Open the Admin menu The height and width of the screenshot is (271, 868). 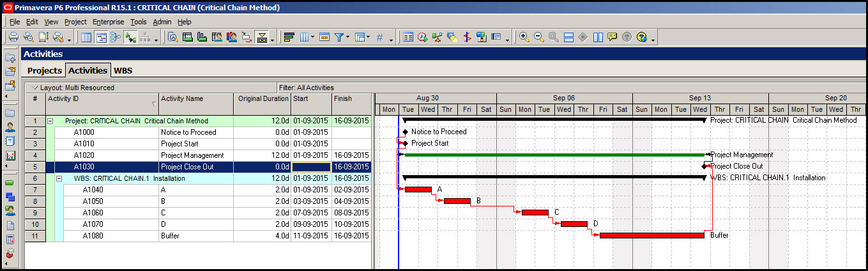coord(162,22)
